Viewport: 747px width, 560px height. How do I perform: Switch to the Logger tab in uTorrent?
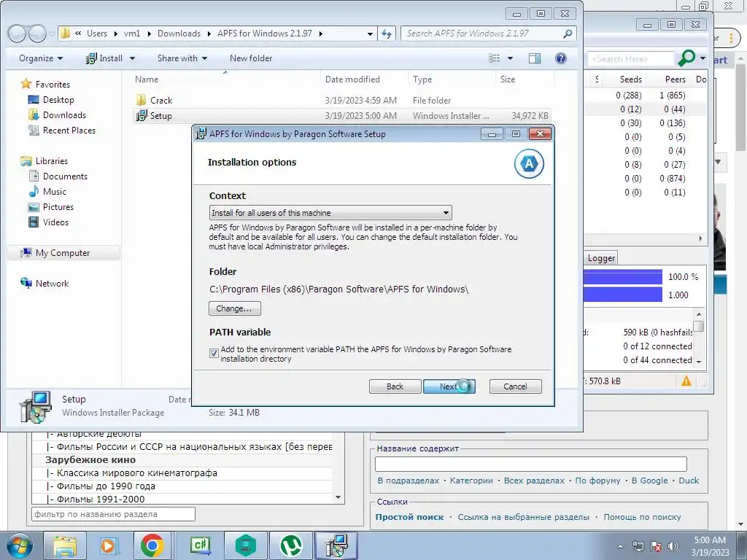point(601,257)
